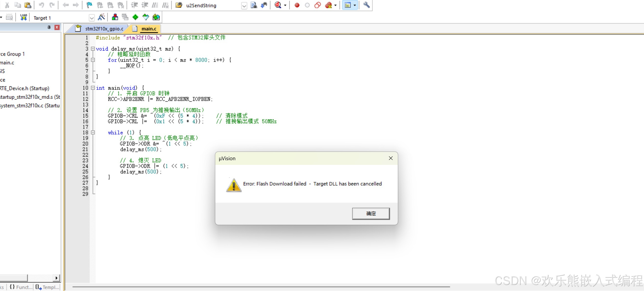Select the main.c editor tab
Image resolution: width=644 pixels, height=291 pixels.
149,29
